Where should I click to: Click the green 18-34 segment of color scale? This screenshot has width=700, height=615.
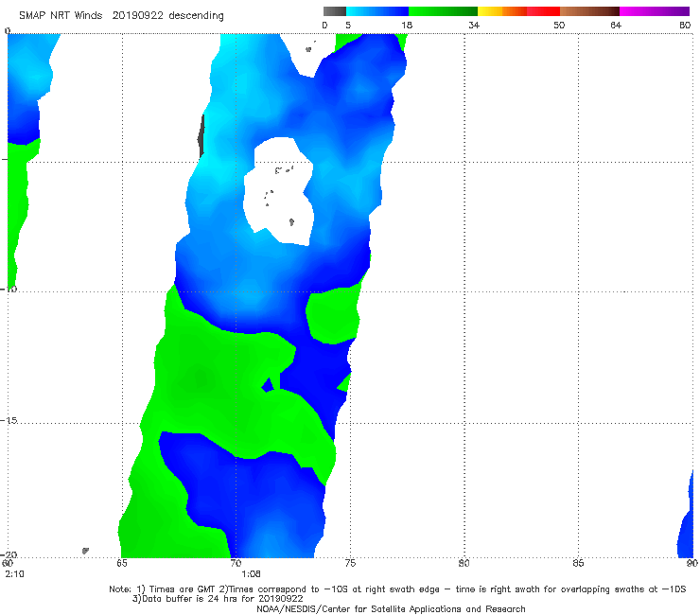click(443, 11)
